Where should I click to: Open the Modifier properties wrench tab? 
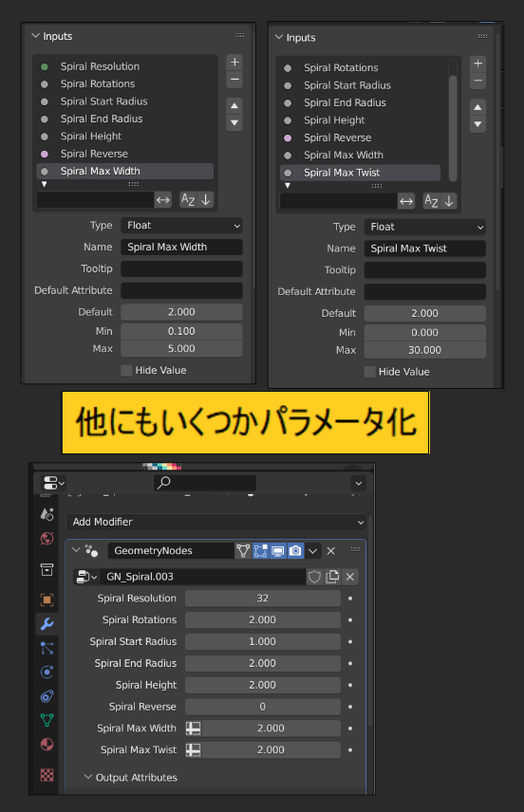[x=47, y=623]
